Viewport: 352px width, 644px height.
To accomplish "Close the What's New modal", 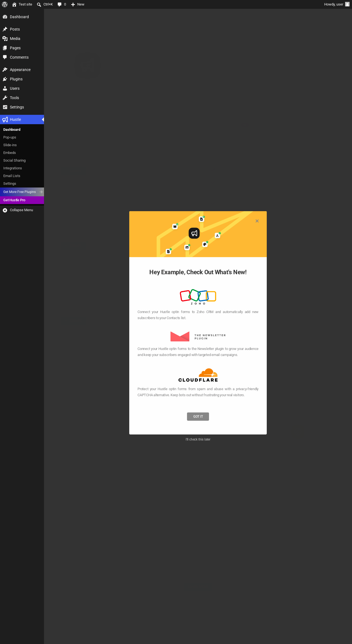I will click(257, 221).
